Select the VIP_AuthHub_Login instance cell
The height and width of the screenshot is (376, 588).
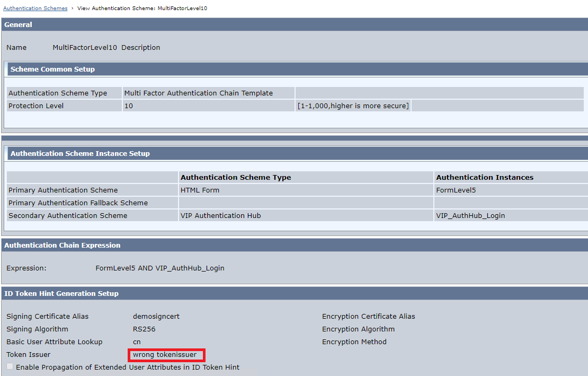(x=470, y=216)
